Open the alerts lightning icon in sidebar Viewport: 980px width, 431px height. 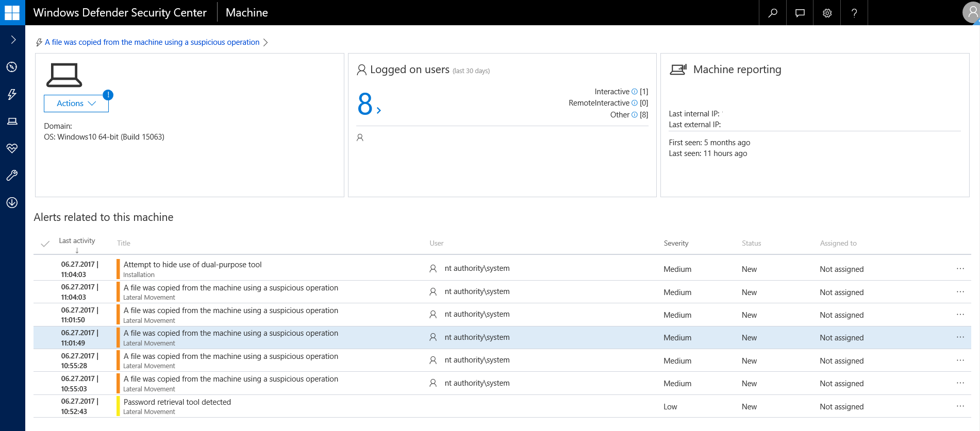pyautogui.click(x=12, y=94)
